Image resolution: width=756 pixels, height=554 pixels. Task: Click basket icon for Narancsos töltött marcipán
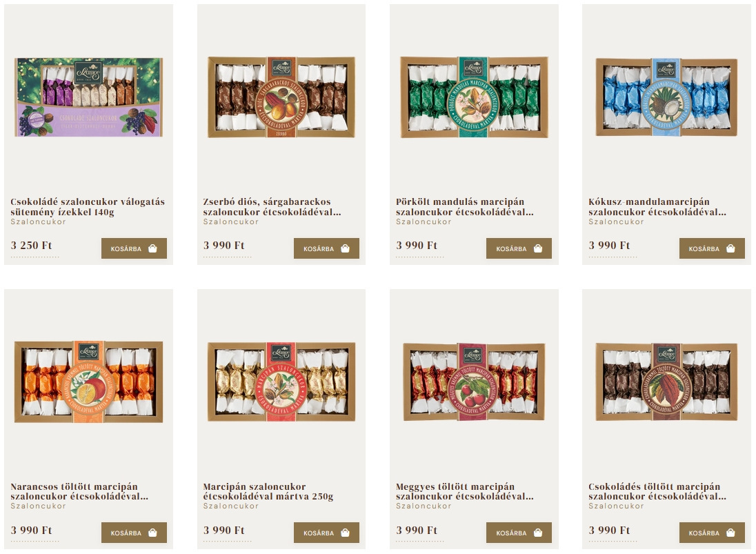[153, 533]
